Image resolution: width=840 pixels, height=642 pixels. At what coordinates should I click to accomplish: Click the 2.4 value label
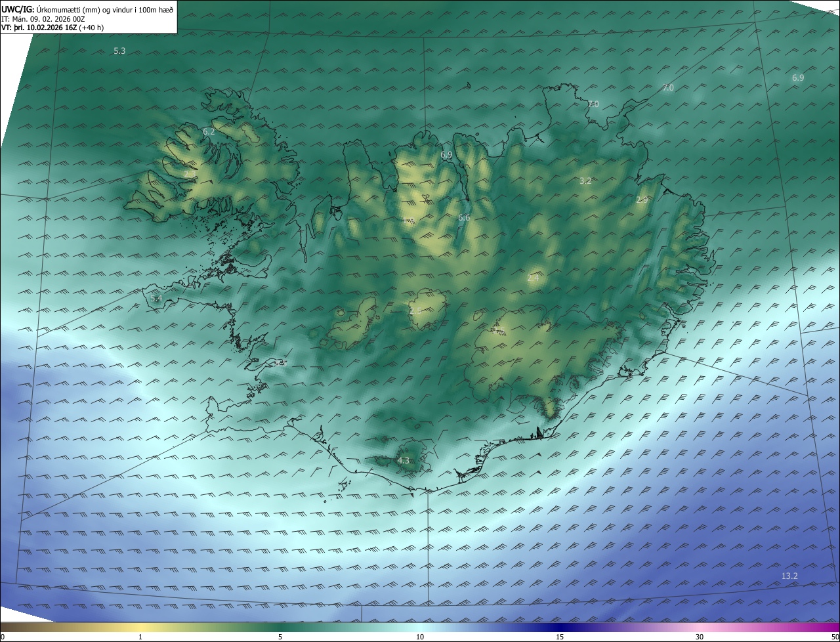pos(533,278)
